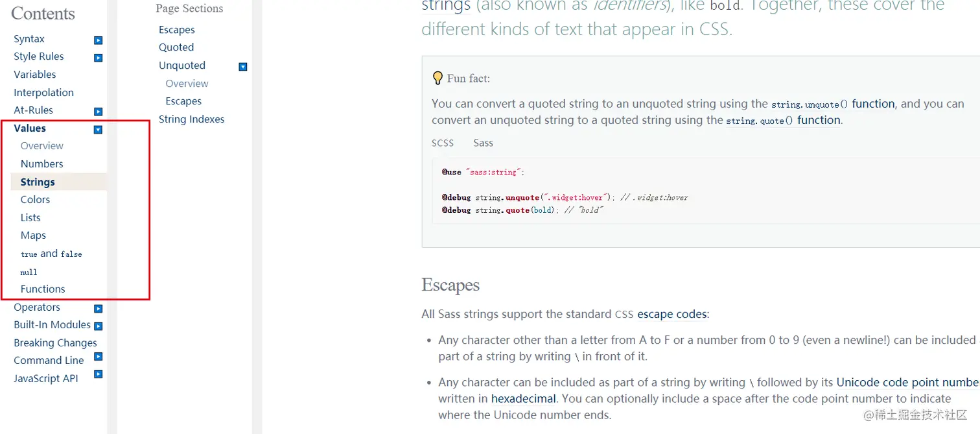The width and height of the screenshot is (980, 434).
Task: Expand the Style Rules arrow icon
Action: pyautogui.click(x=98, y=58)
